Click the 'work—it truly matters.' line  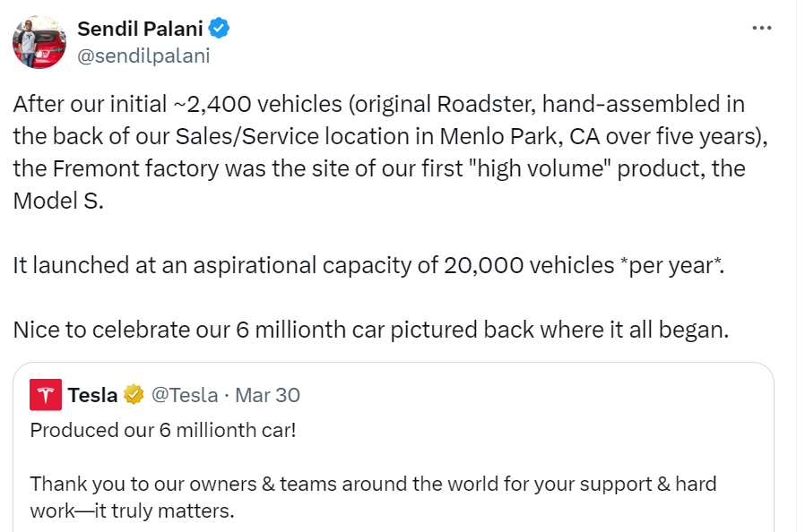132,511
